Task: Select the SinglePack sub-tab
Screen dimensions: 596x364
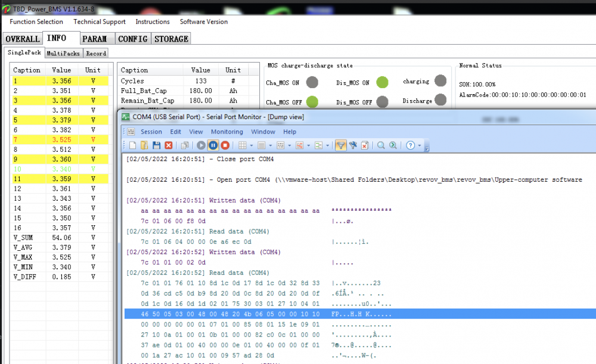Action: click(24, 52)
